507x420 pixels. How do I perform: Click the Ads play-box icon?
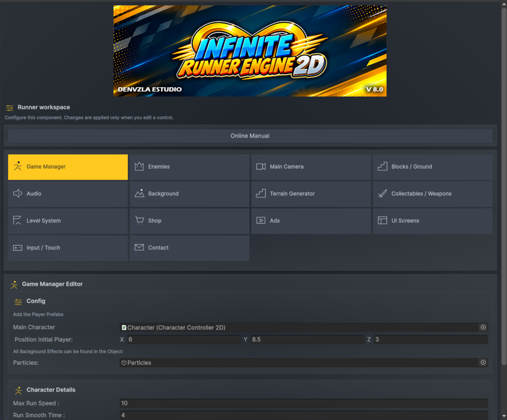261,221
